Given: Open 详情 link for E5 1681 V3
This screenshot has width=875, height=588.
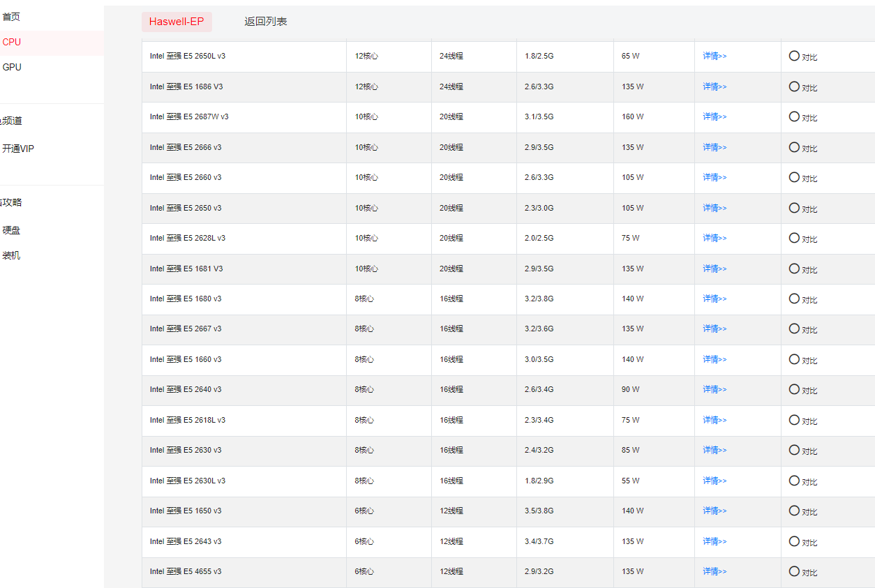Looking at the screenshot, I should 715,269.
